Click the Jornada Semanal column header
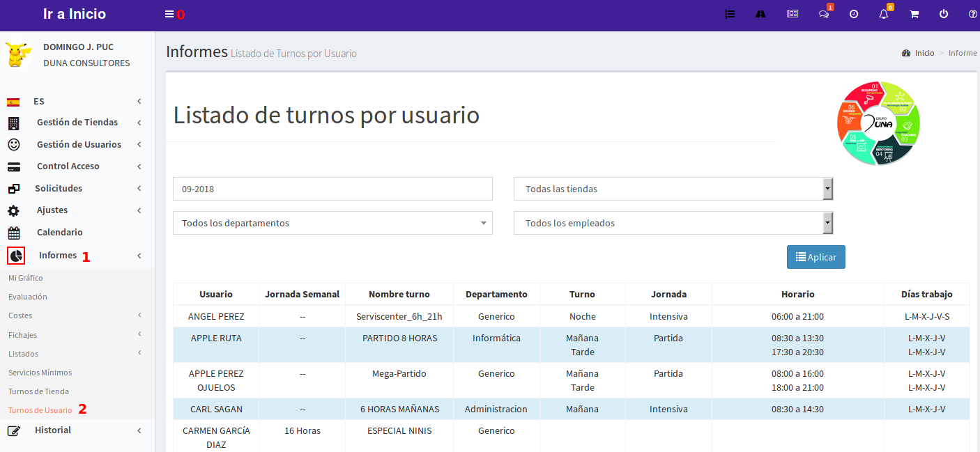 pyautogui.click(x=302, y=294)
